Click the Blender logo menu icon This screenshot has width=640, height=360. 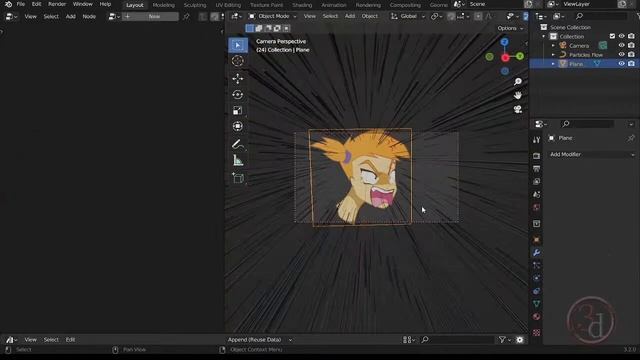pyautogui.click(x=8, y=4)
